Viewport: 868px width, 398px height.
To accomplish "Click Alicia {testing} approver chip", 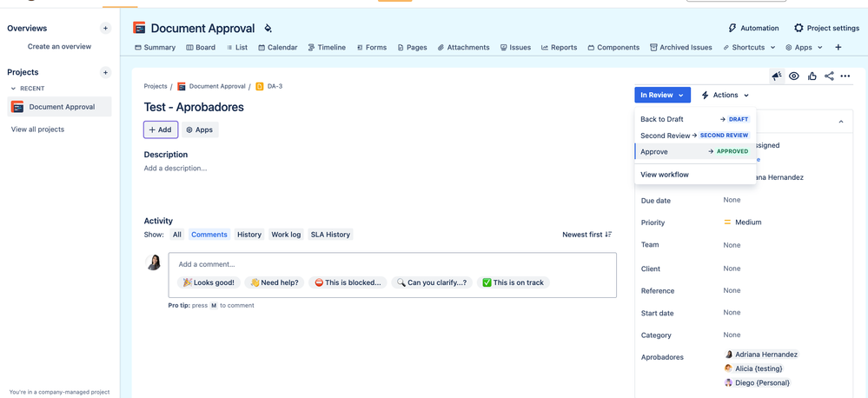I will point(753,368).
